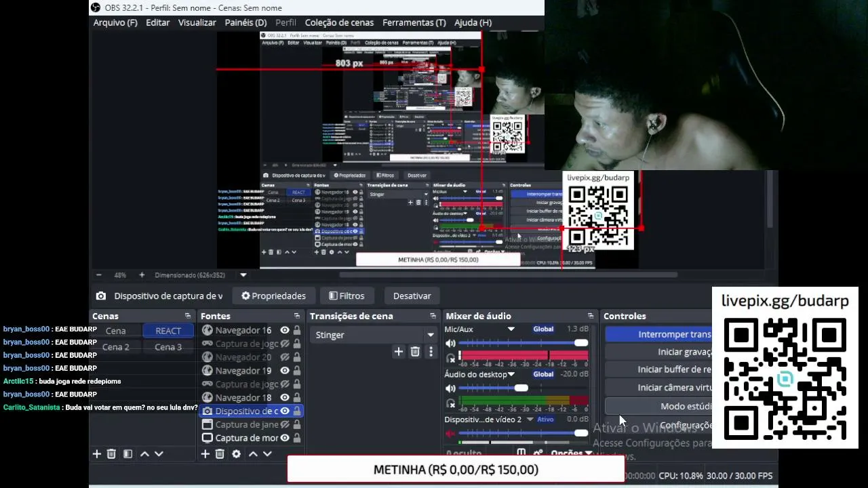Move the selected scene up
868x488 pixels.
pos(144,454)
